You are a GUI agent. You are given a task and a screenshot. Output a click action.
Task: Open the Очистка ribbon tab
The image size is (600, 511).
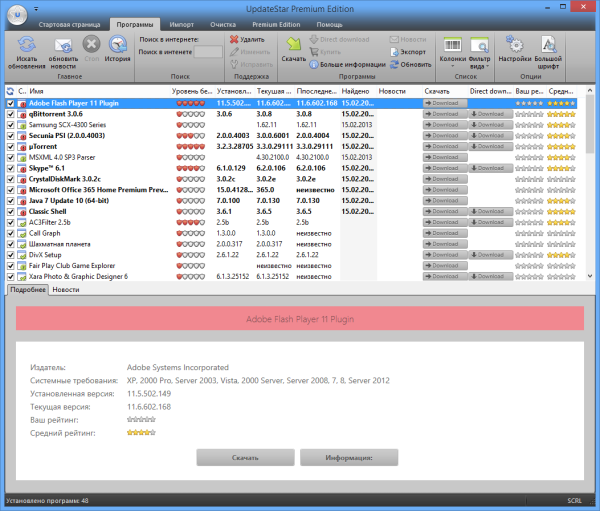[223, 24]
